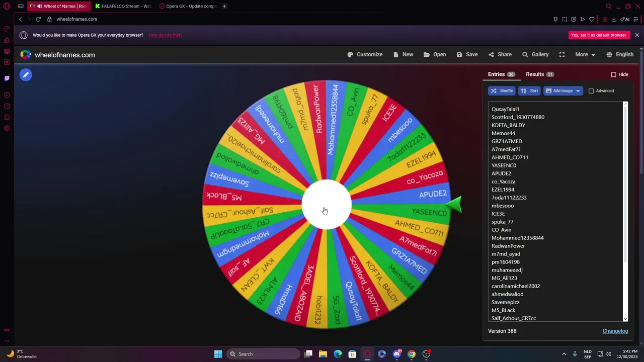
Task: Click the browser search tabs magnifier
Action: point(608,7)
